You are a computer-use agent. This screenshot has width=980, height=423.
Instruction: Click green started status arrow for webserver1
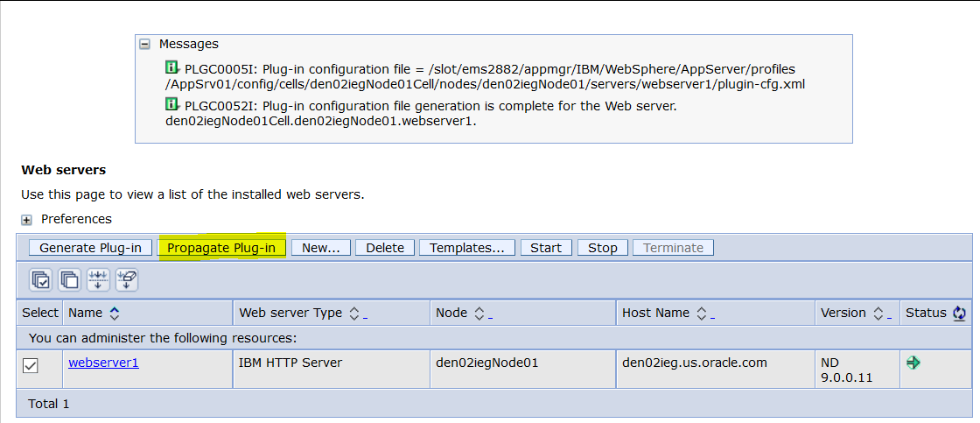pyautogui.click(x=913, y=363)
